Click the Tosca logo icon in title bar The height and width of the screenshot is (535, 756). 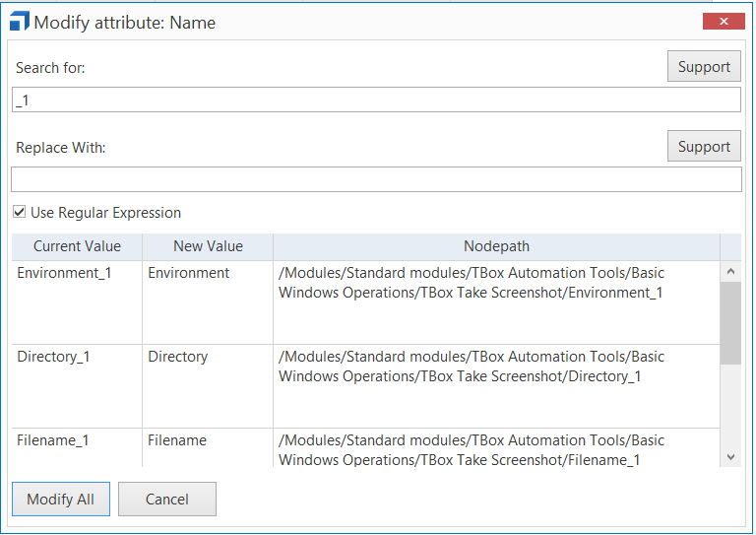coord(19,22)
